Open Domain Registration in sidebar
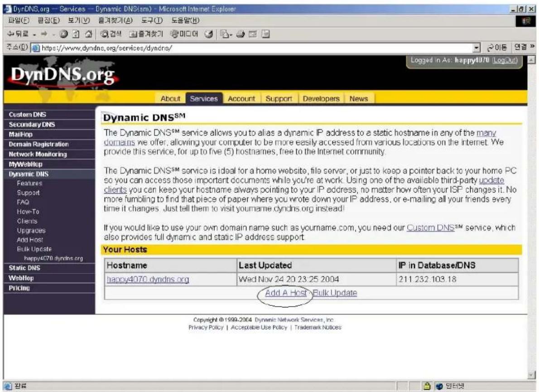 (x=39, y=145)
